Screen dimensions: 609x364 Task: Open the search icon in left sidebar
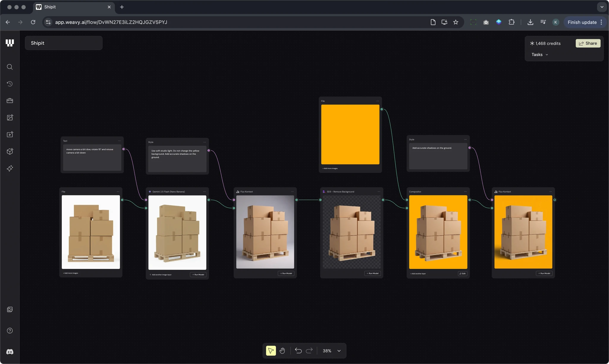[10, 67]
